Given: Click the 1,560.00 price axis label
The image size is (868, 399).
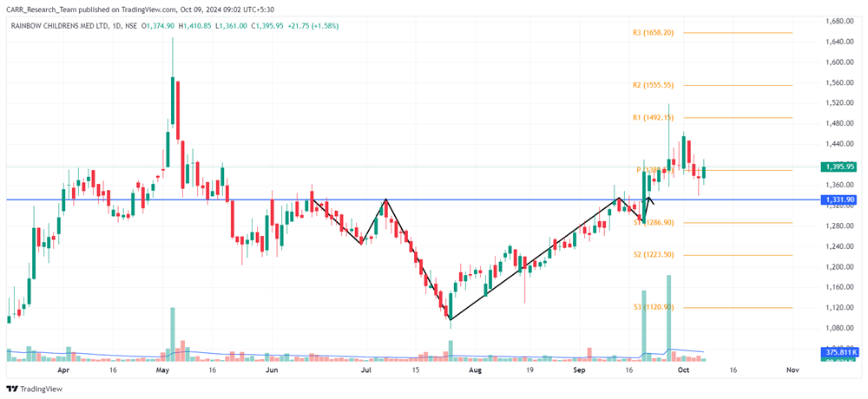Looking at the screenshot, I should coord(841,83).
